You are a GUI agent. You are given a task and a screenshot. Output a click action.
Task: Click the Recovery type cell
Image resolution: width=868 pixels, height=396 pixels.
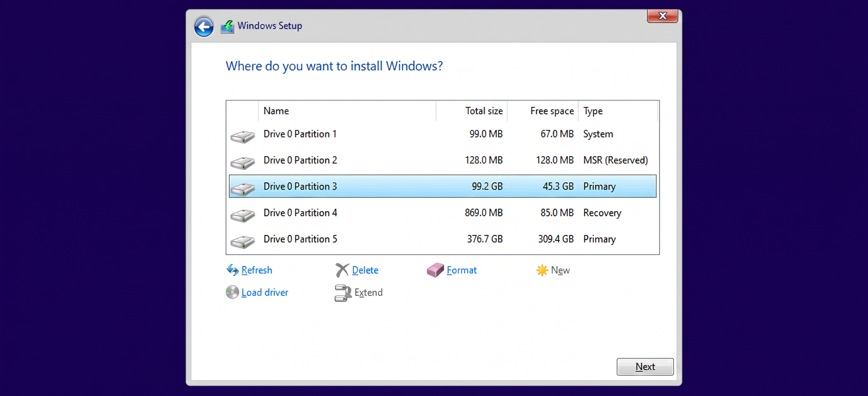pos(602,213)
